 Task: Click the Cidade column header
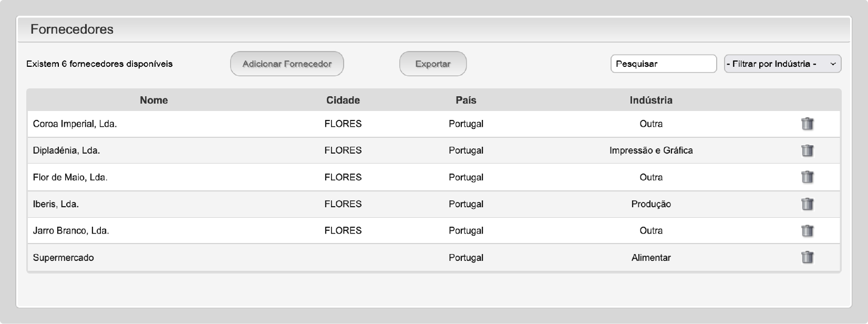click(343, 100)
